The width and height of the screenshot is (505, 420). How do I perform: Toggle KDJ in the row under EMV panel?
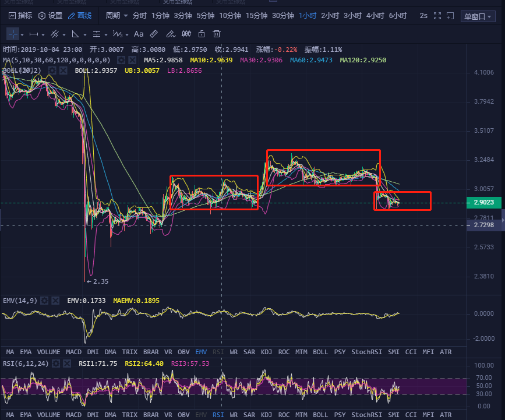click(x=266, y=352)
